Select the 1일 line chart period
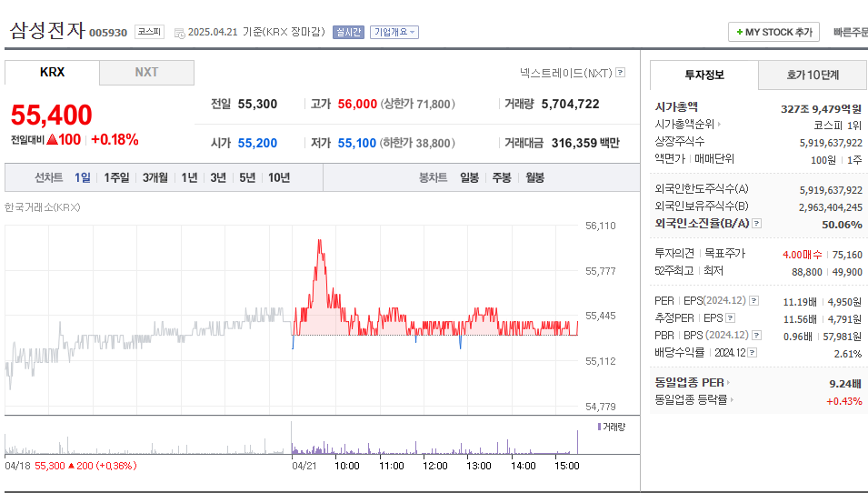Screen dimensions: 868x493 [83, 177]
